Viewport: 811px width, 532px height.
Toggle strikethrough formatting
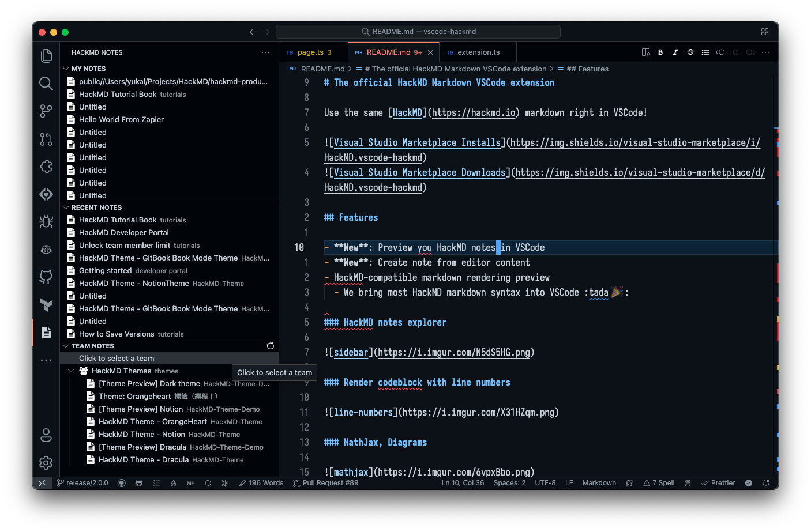tap(690, 52)
